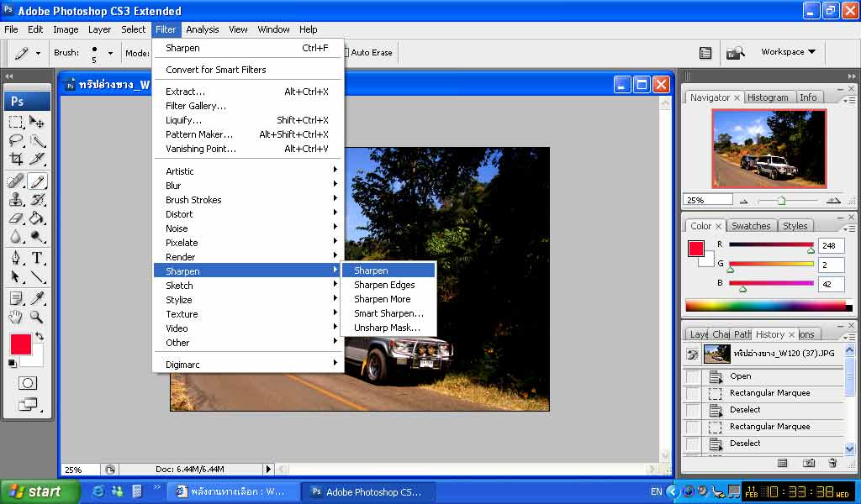Select the Zoom magnifier tool
The height and width of the screenshot is (504, 861).
click(37, 317)
